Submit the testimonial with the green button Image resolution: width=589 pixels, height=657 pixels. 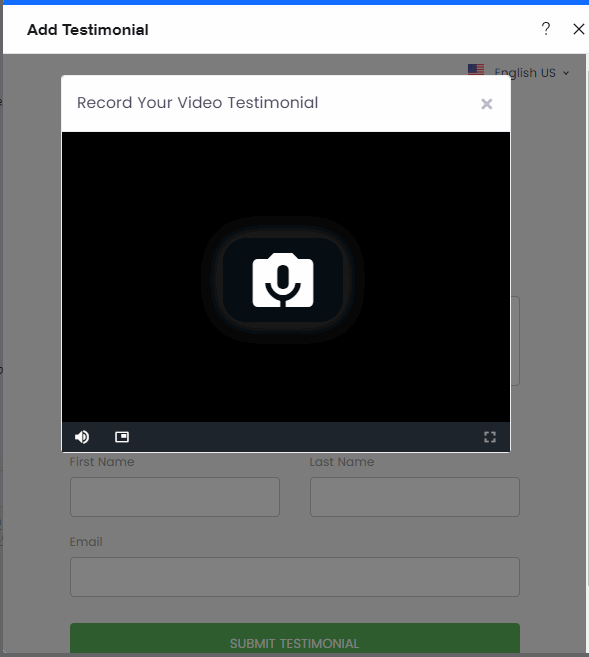295,639
